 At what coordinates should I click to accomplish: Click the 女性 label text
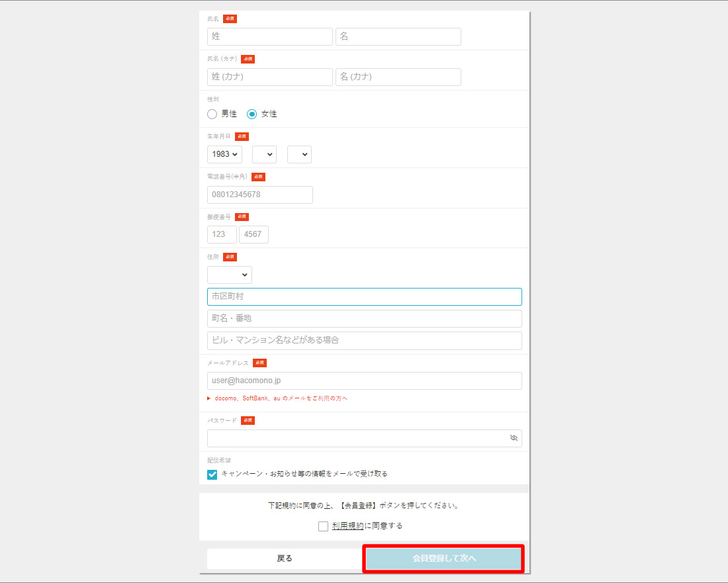pos(269,114)
